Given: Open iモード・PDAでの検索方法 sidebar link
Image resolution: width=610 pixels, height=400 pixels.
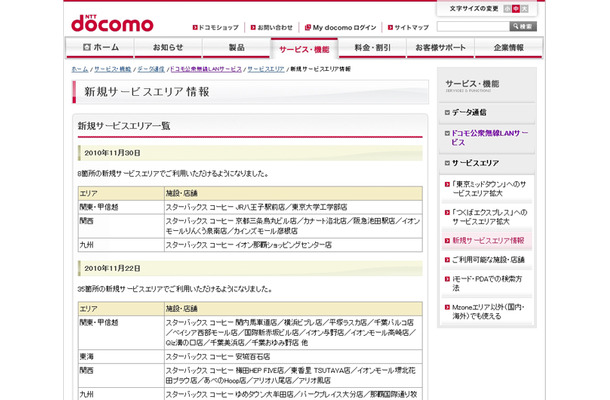Looking at the screenshot, I should (x=487, y=283).
